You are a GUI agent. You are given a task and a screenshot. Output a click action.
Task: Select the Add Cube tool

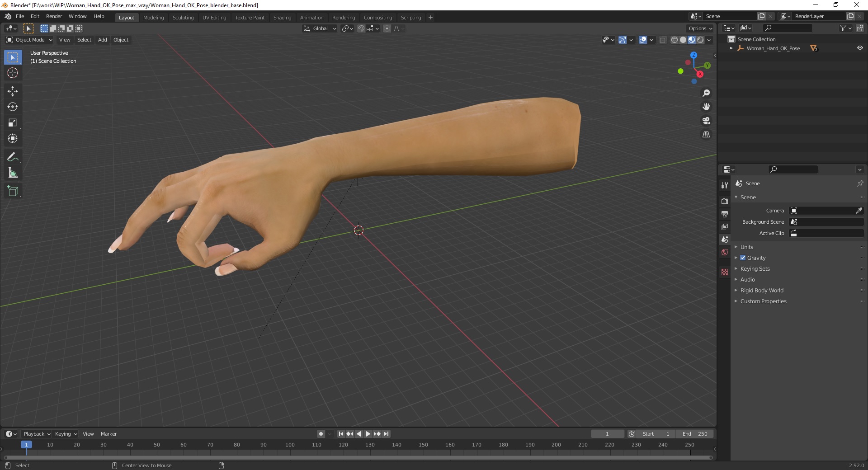coord(13,191)
